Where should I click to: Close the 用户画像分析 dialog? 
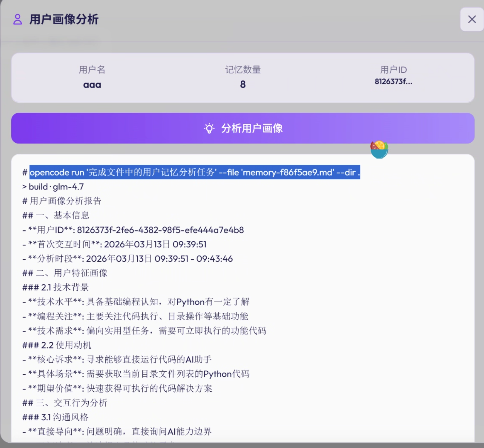coord(471,19)
